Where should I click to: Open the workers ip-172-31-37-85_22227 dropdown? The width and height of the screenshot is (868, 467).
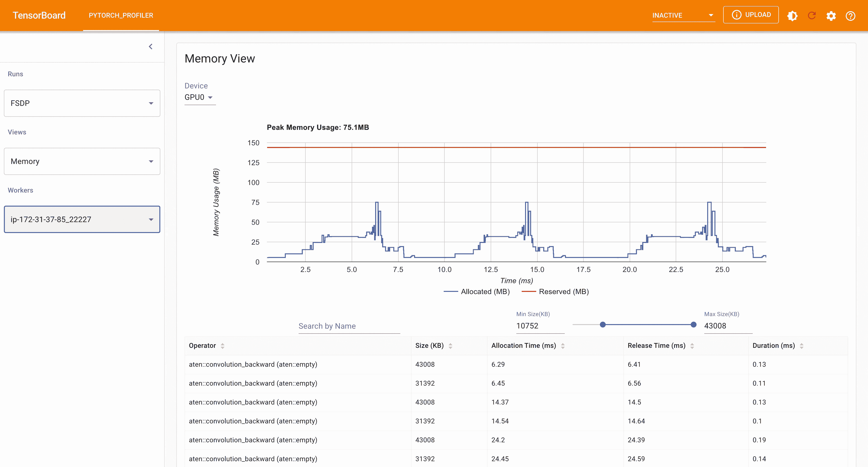pyautogui.click(x=82, y=219)
